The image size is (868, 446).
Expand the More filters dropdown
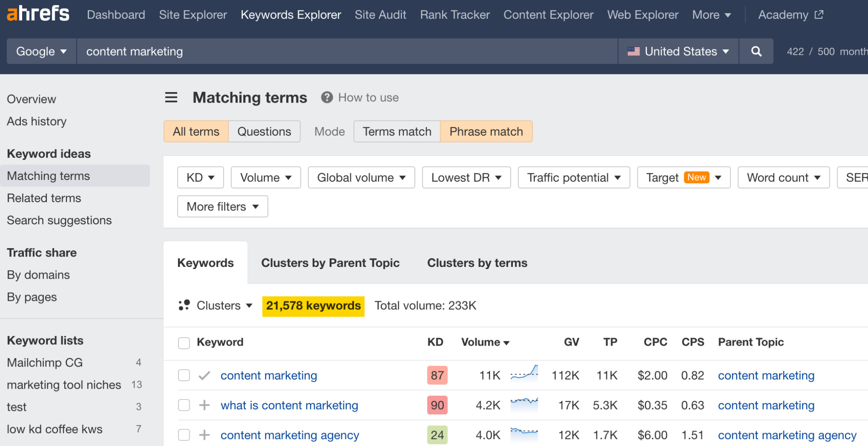point(222,206)
